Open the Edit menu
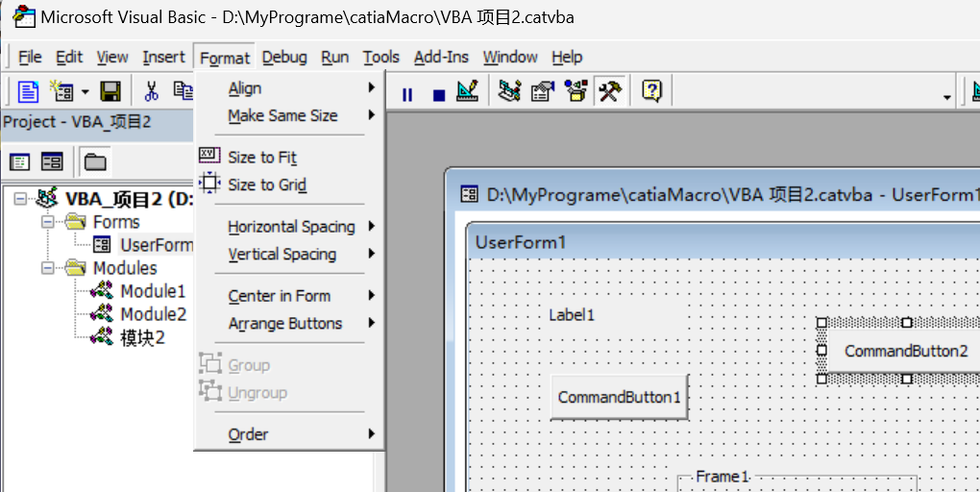Viewport: 980px width, 492px height. 69,57
